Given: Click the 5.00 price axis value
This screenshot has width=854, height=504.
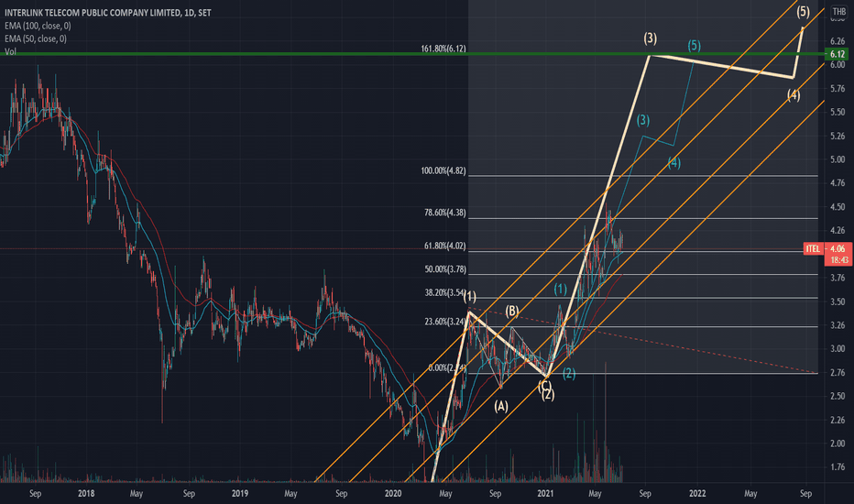Looking at the screenshot, I should tap(838, 159).
